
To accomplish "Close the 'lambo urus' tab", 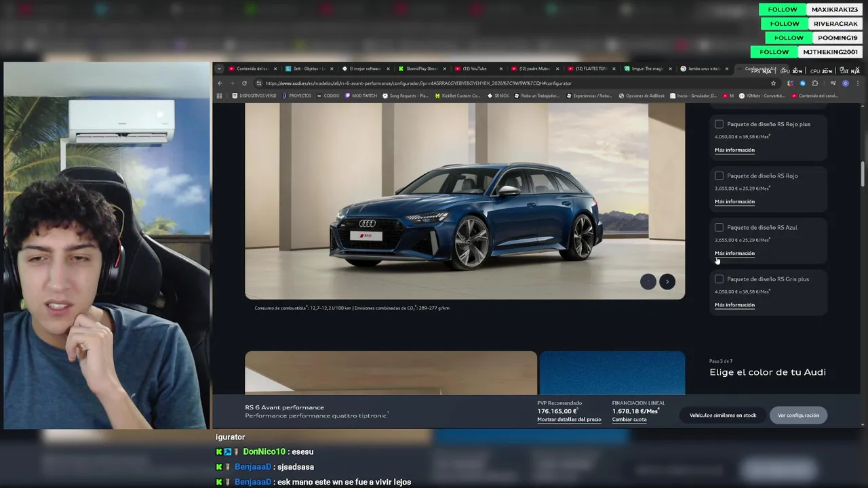I will point(727,68).
